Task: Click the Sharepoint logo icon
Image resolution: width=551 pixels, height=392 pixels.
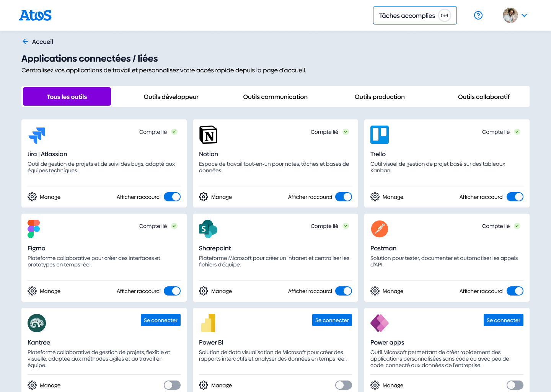Action: 208,229
